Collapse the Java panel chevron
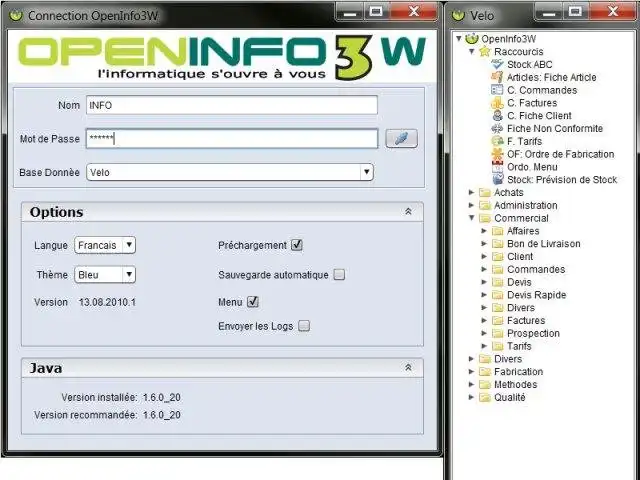 [x=408, y=367]
